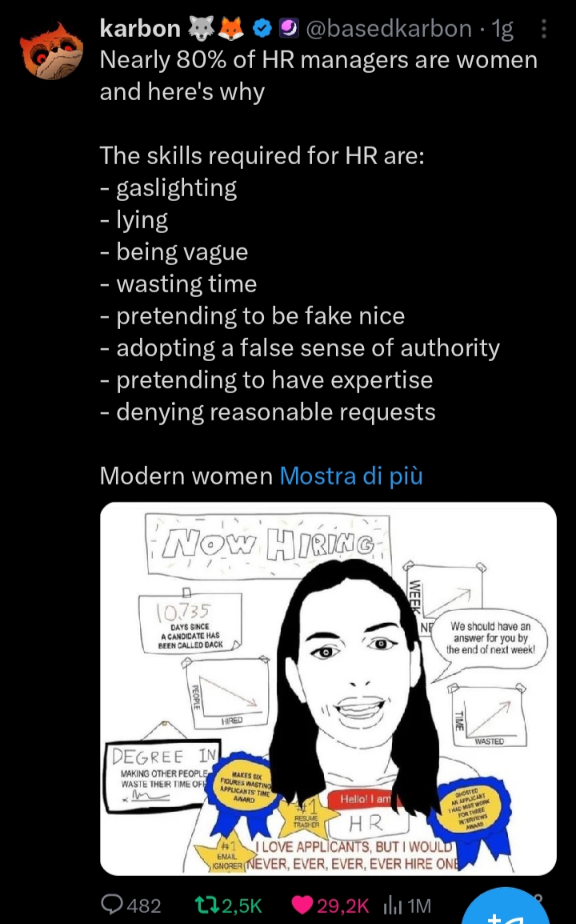Open karbon's profile avatar
The width and height of the screenshot is (576, 924).
tap(52, 51)
